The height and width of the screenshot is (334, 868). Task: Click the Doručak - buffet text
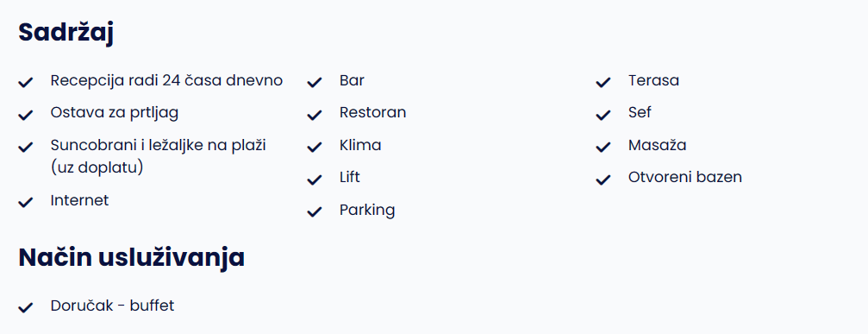[112, 306]
